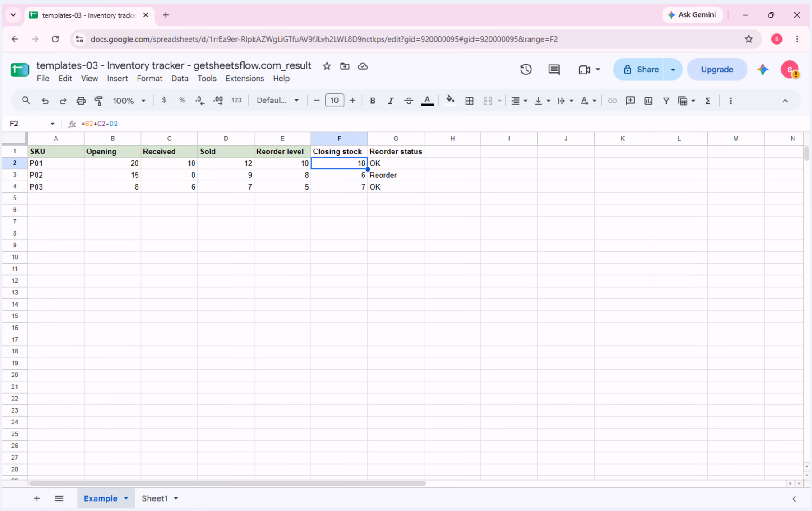Click Increase decimal places icon
Image resolution: width=812 pixels, height=511 pixels.
pyautogui.click(x=218, y=101)
